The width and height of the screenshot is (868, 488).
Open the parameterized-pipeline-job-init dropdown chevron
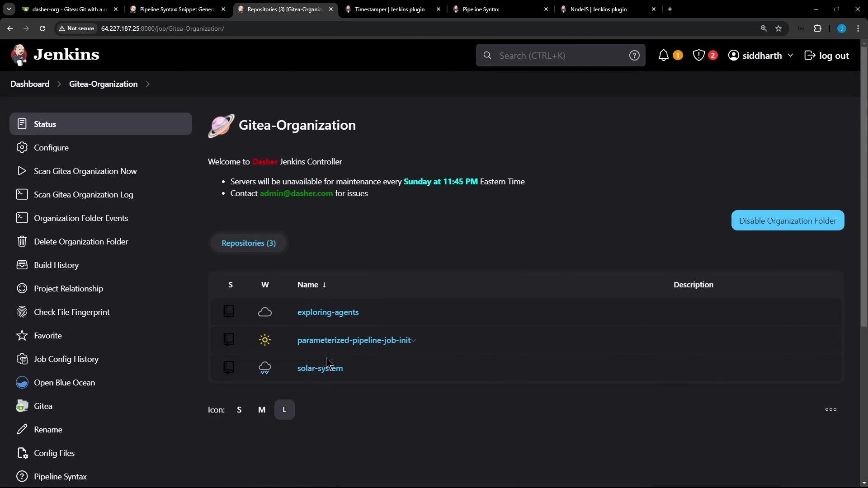[x=414, y=340]
